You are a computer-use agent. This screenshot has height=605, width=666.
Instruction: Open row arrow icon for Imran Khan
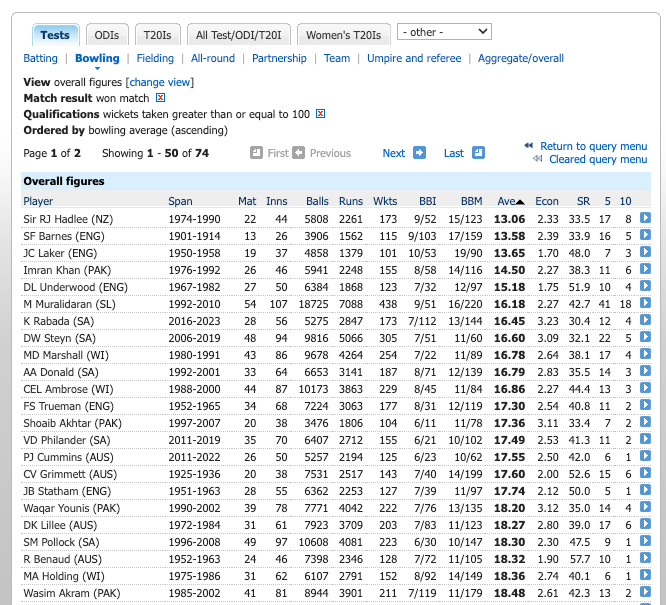click(x=645, y=270)
